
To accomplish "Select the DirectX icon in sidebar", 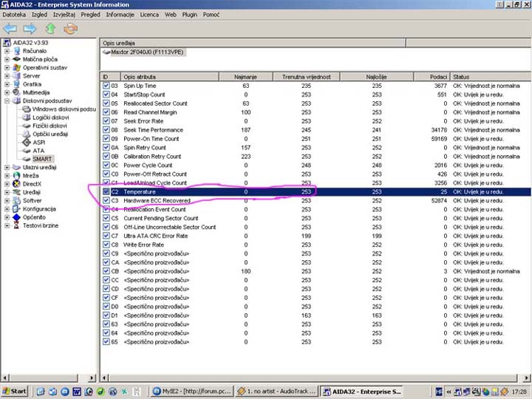I will point(17,184).
